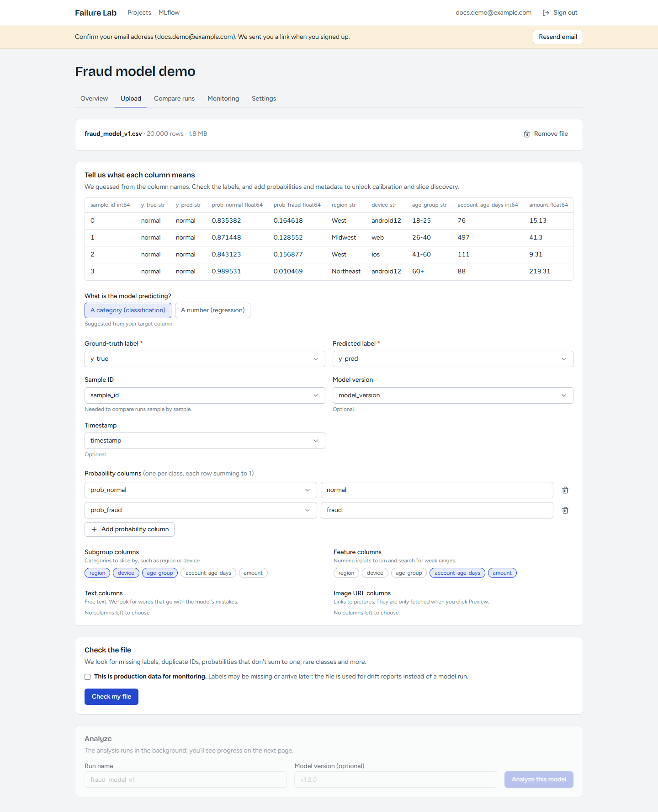Open the Model version column dropdown
The image size is (658, 812).
point(453,395)
